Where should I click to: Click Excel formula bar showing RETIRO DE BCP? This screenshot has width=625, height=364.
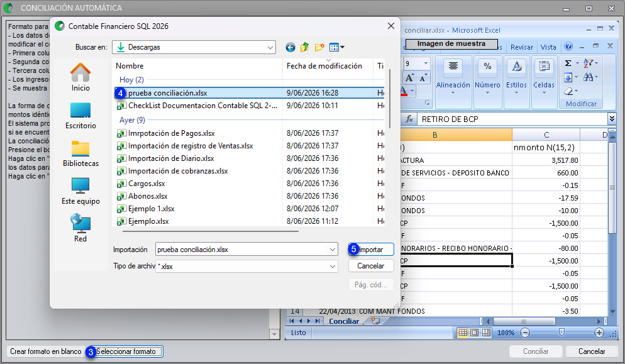pyautogui.click(x=512, y=119)
